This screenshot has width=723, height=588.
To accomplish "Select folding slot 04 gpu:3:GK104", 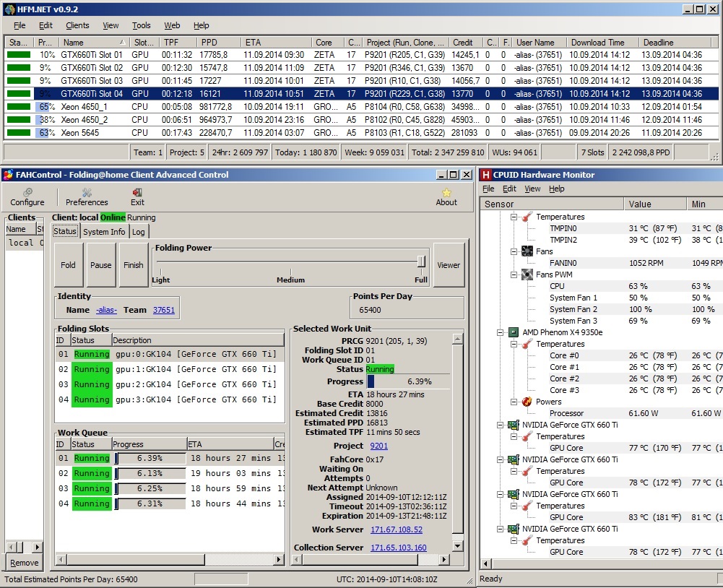I will (x=169, y=400).
